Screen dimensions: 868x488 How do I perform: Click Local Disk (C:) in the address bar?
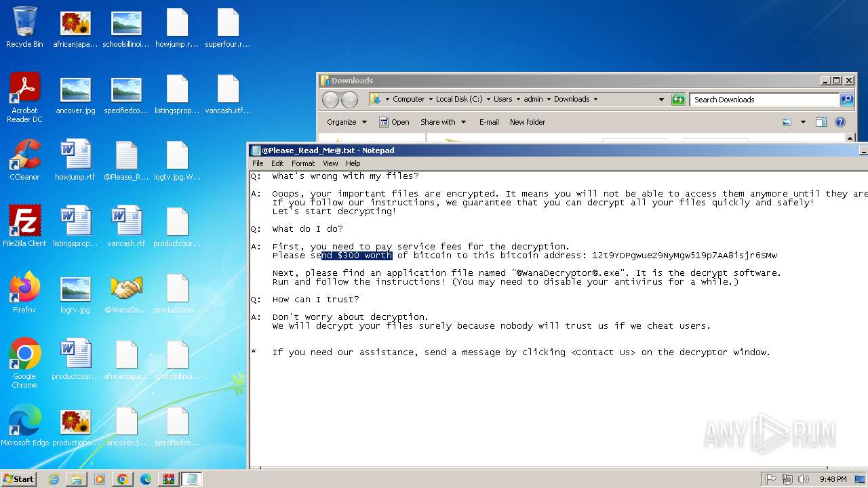tap(459, 100)
